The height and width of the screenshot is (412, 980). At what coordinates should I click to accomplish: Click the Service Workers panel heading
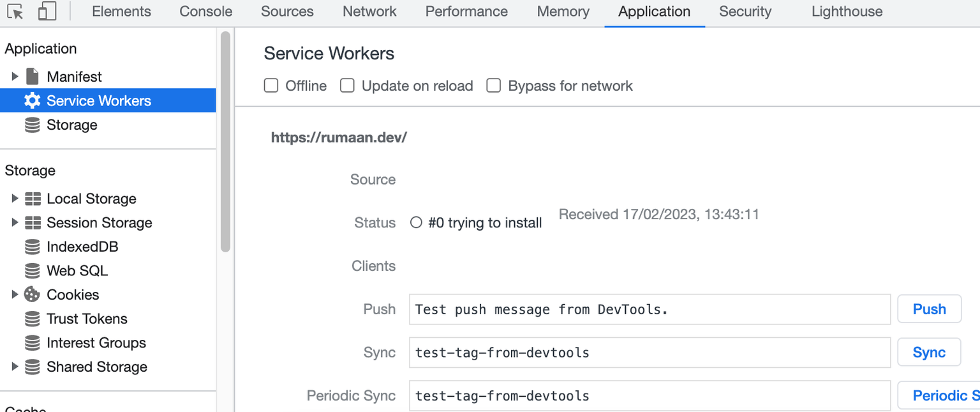tap(329, 54)
